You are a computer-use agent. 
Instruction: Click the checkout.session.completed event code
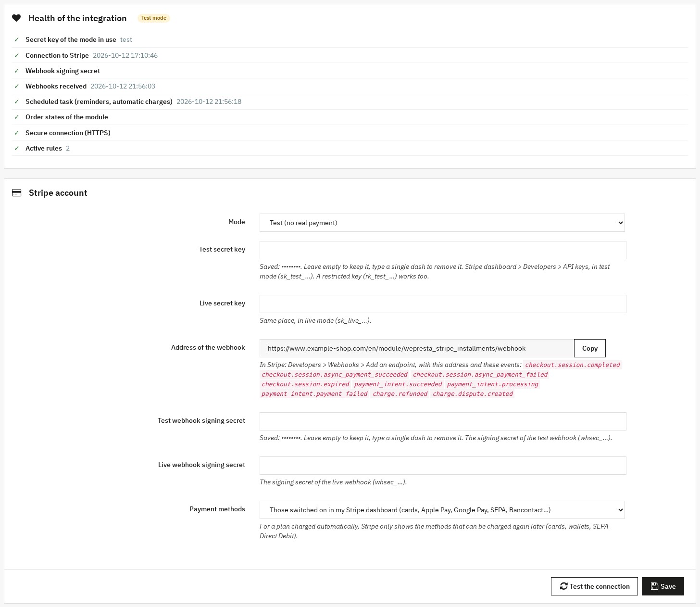(573, 365)
